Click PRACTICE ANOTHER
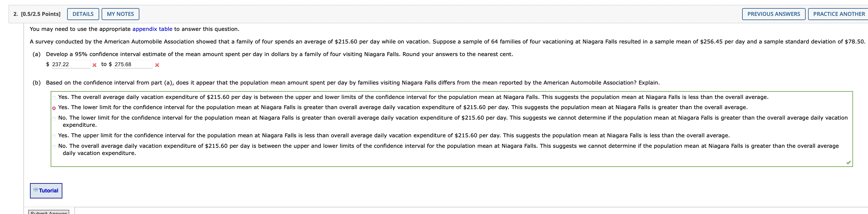Viewport: 868px width, 214px height. tap(839, 14)
